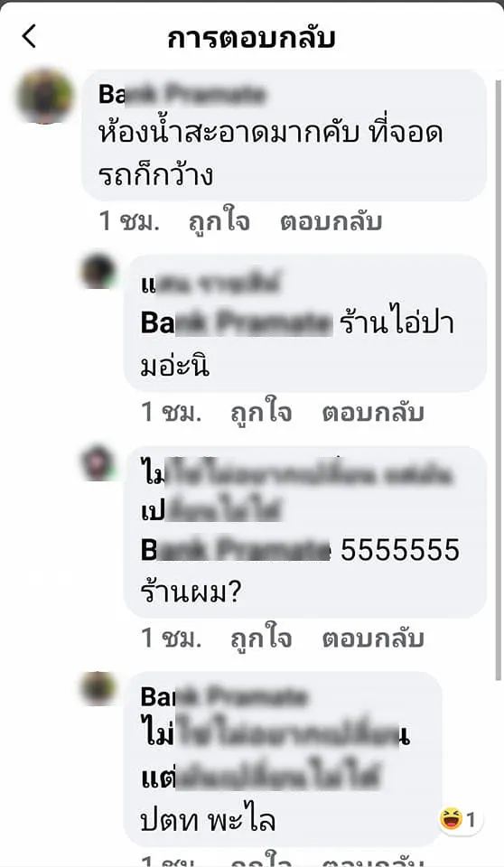Tap the back arrow in the header
Viewport: 504px width, 867px height.
pos(29,36)
